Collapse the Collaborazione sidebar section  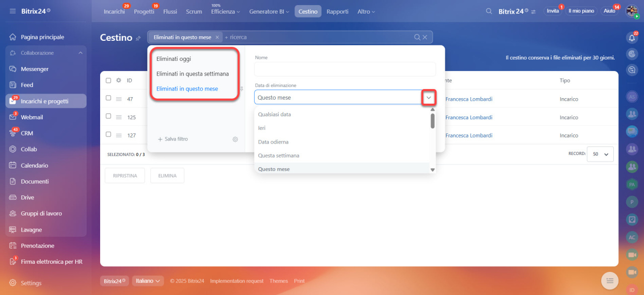[80, 53]
